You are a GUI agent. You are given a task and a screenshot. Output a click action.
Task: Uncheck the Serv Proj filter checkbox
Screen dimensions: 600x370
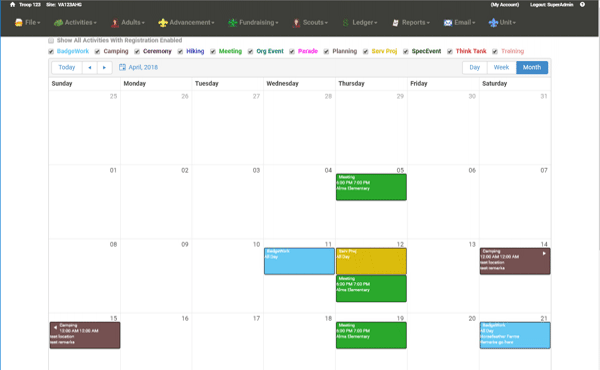[x=365, y=51]
